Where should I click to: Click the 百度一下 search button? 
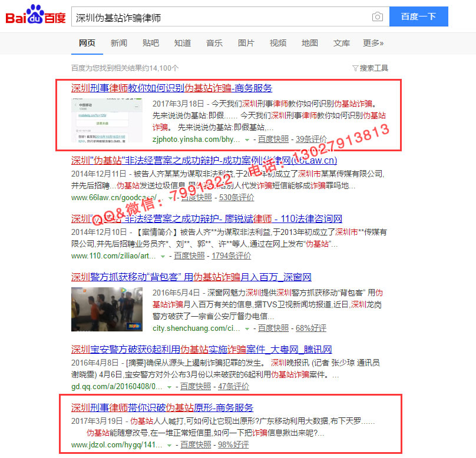(419, 16)
